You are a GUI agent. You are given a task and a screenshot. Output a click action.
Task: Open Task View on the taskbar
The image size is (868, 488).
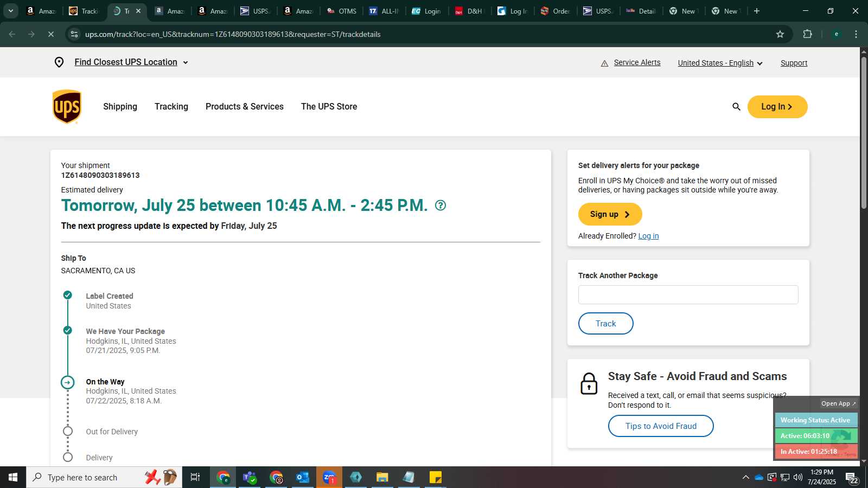tap(195, 477)
